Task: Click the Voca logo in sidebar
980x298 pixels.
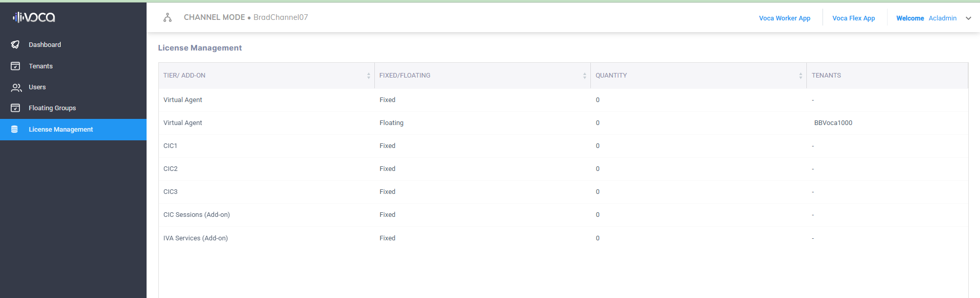Action: coord(34,17)
